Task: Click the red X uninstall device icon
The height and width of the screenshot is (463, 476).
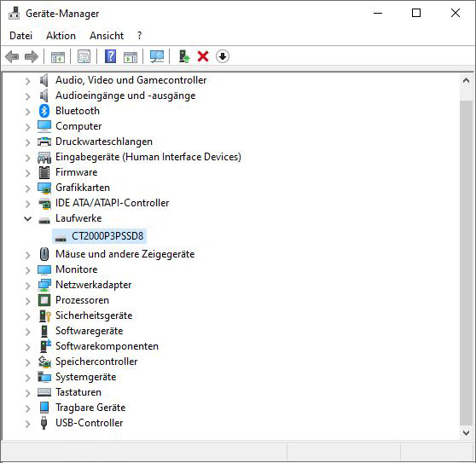Action: pyautogui.click(x=203, y=56)
